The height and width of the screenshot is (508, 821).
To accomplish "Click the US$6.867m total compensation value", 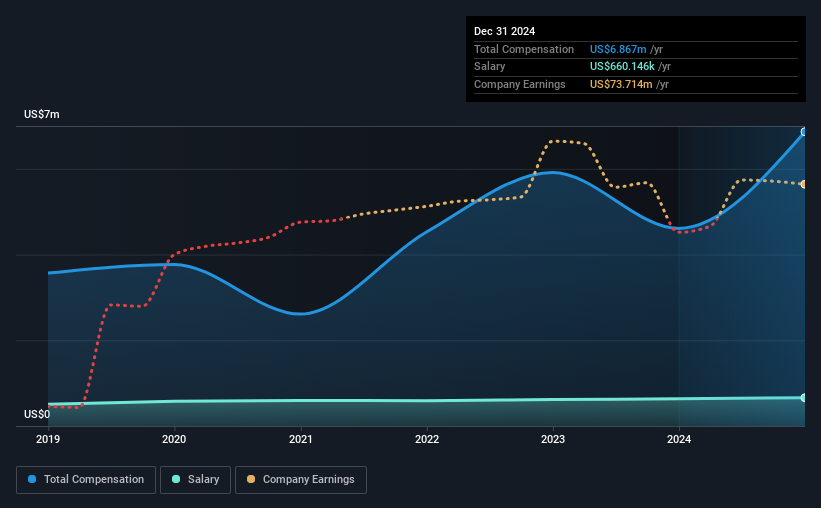I will click(x=618, y=49).
